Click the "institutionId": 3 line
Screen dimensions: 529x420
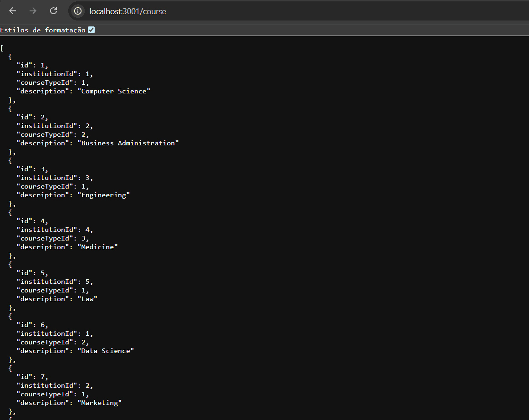point(55,178)
